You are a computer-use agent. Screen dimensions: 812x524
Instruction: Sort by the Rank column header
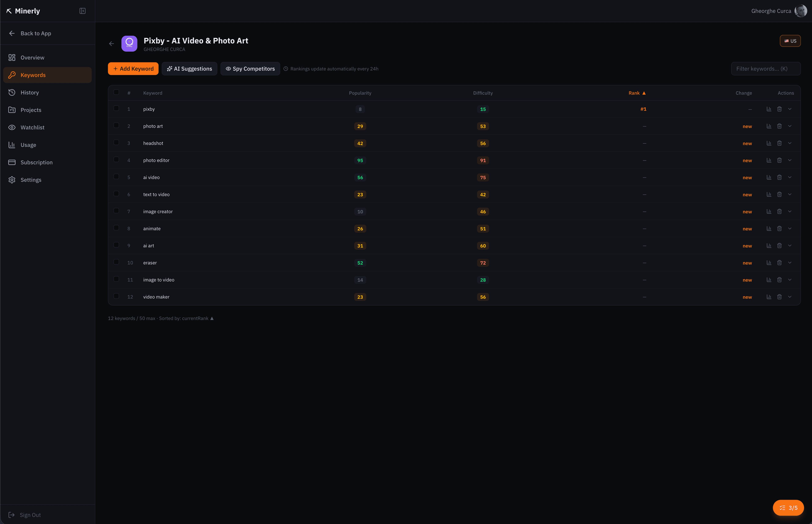pos(637,93)
